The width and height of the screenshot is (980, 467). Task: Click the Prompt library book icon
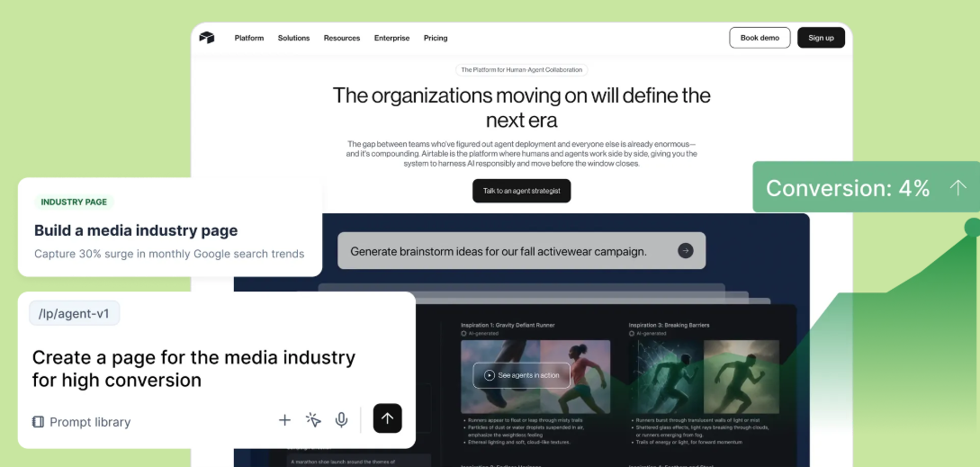(38, 422)
